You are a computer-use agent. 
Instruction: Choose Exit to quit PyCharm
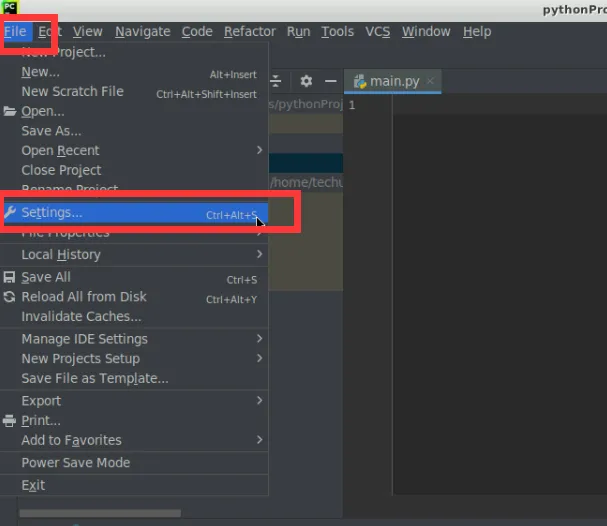point(134,485)
